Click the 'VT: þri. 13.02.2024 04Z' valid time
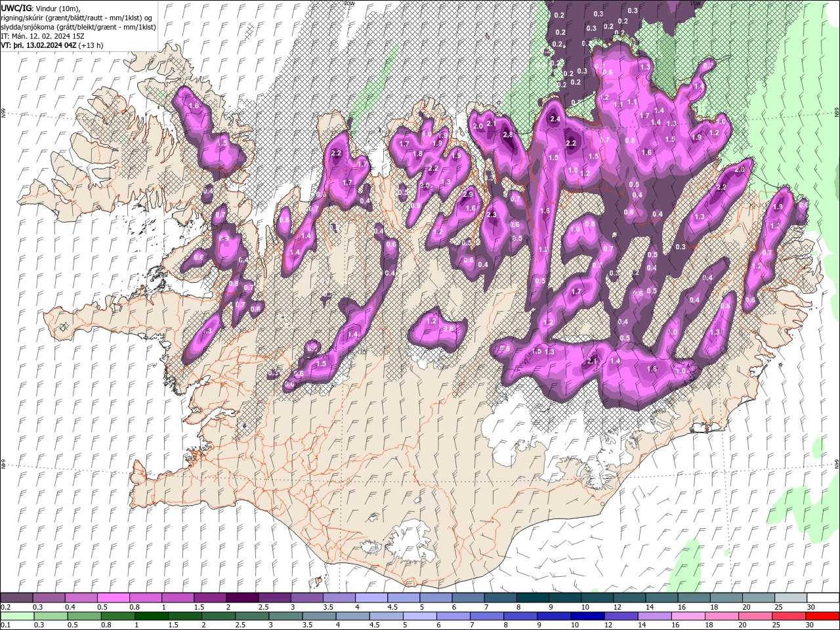Screen dimensions: 840x630 tap(39, 46)
